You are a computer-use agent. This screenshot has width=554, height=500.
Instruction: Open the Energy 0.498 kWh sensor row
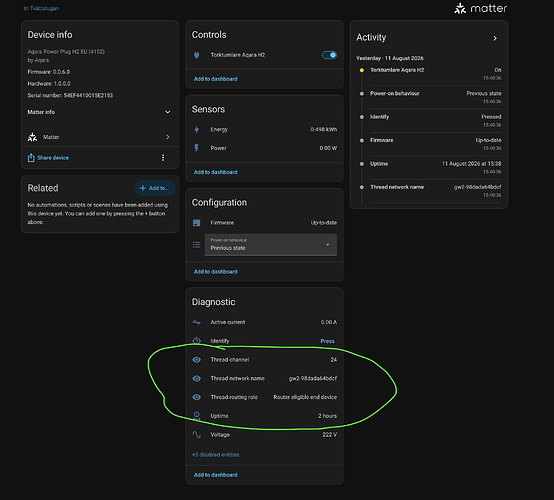click(x=264, y=130)
